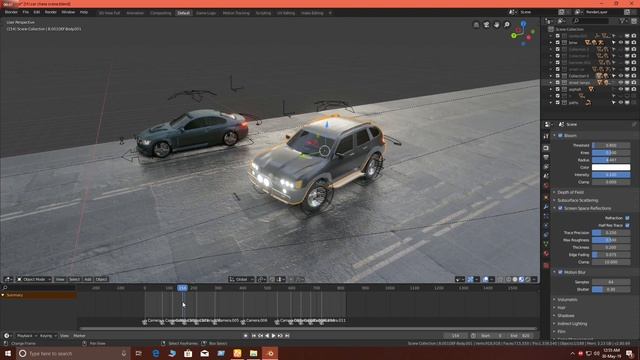
Task: Expand the bmw collection tree row
Action: tap(551, 42)
